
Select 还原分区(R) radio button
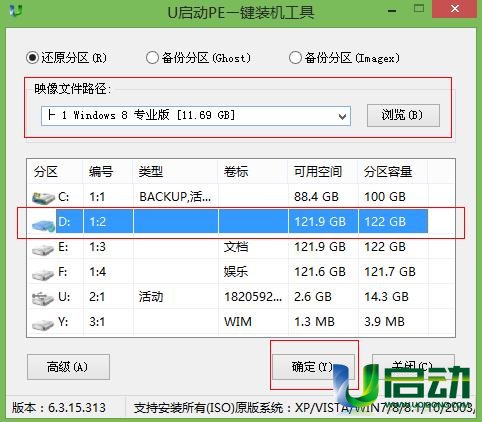66,58
